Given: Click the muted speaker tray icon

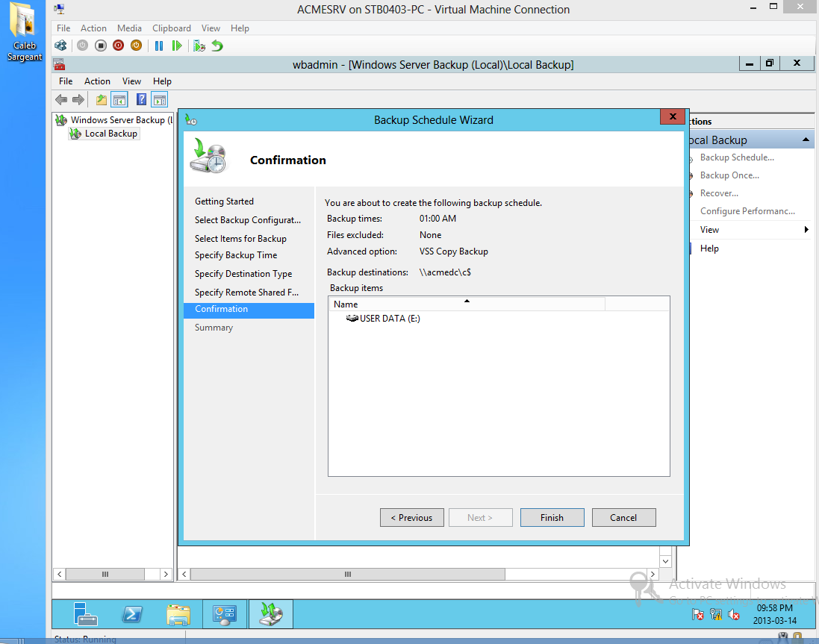Looking at the screenshot, I should point(733,615).
